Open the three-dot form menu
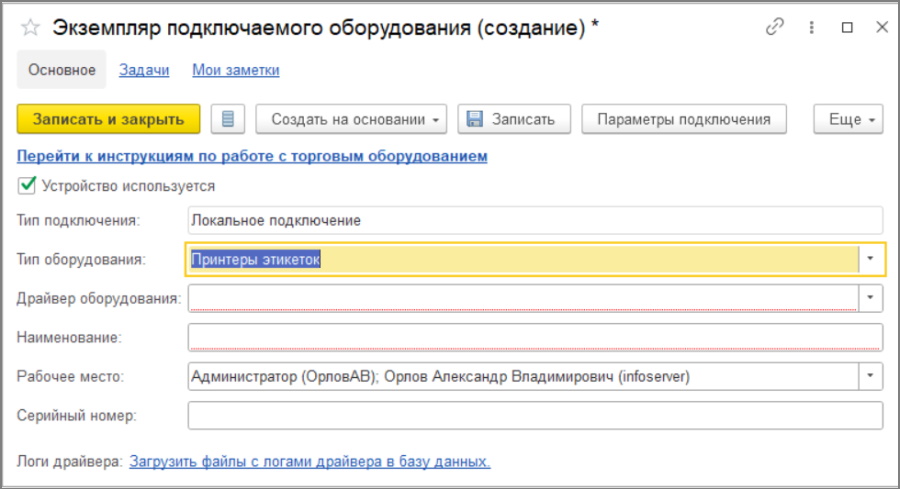This screenshot has height=489, width=900. (x=812, y=28)
